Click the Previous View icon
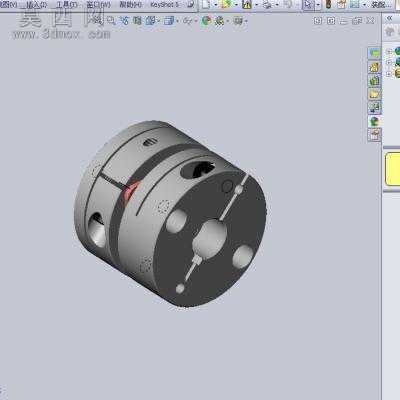This screenshot has width=400, height=400. point(124,21)
